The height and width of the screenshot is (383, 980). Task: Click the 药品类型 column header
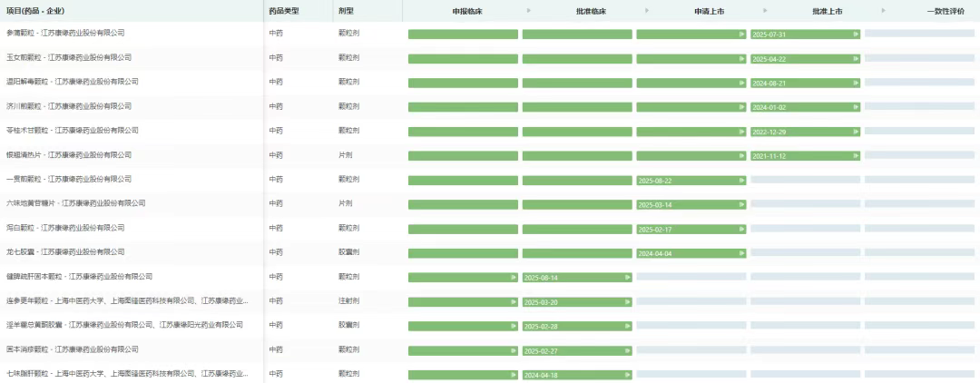tap(284, 11)
